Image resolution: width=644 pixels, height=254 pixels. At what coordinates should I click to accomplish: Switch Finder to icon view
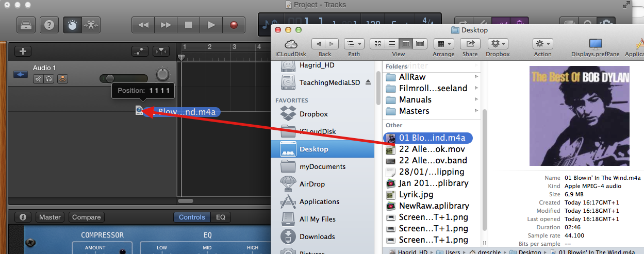[x=377, y=44]
